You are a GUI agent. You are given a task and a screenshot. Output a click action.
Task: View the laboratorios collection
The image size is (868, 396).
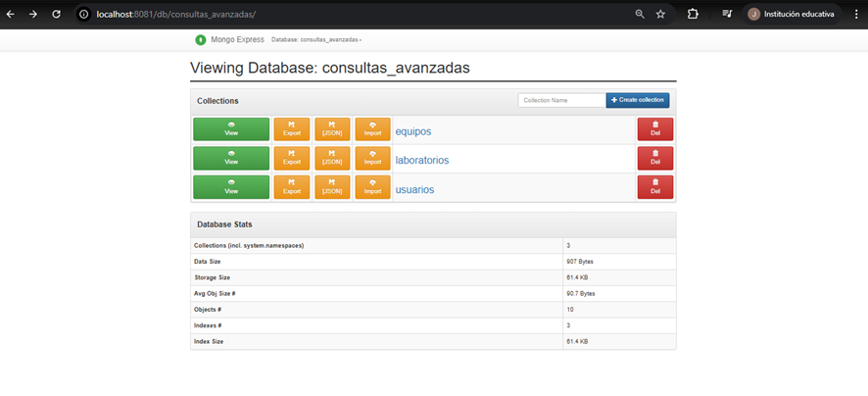point(231,158)
